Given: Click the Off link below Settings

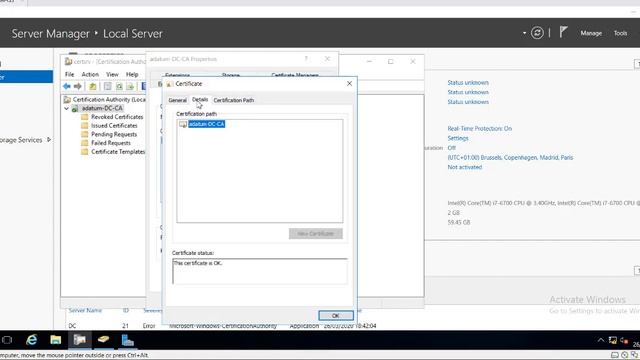Looking at the screenshot, I should pyautogui.click(x=451, y=148).
